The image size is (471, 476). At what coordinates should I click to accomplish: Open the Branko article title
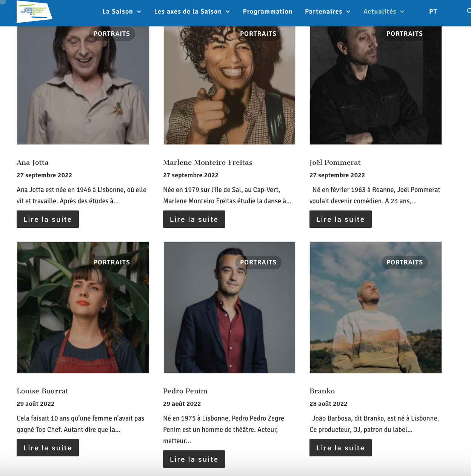(322, 391)
